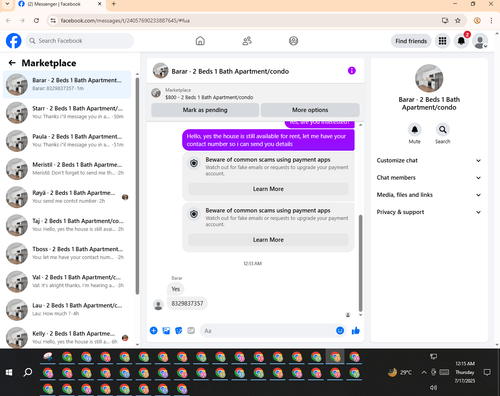Open the Groups icon in top navigation
The image size is (500, 396).
pos(293,41)
